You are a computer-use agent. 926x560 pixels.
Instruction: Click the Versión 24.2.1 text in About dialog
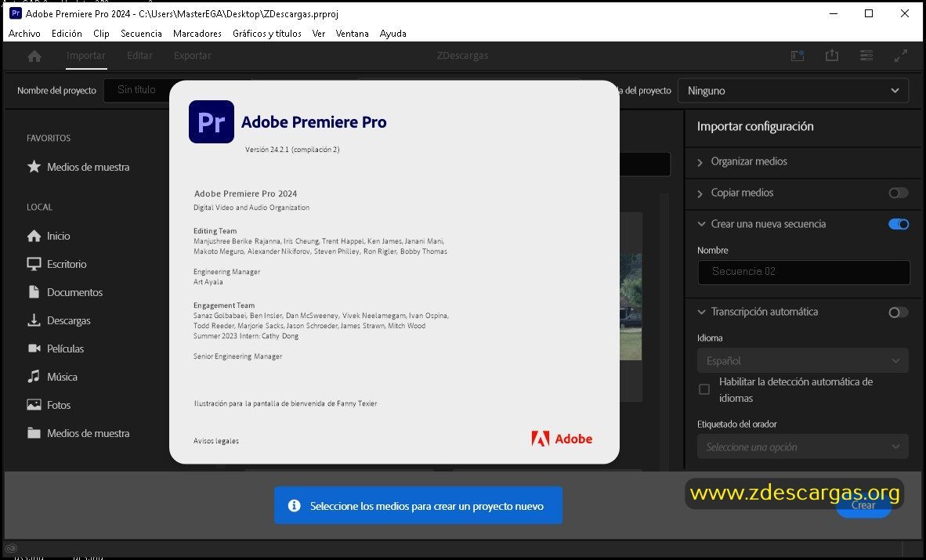292,150
